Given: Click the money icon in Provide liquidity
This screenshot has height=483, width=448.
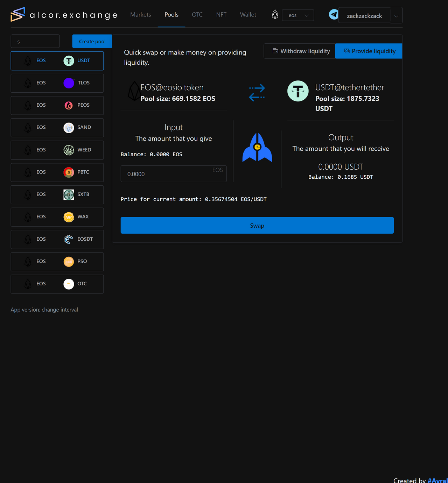Looking at the screenshot, I should click(x=347, y=51).
